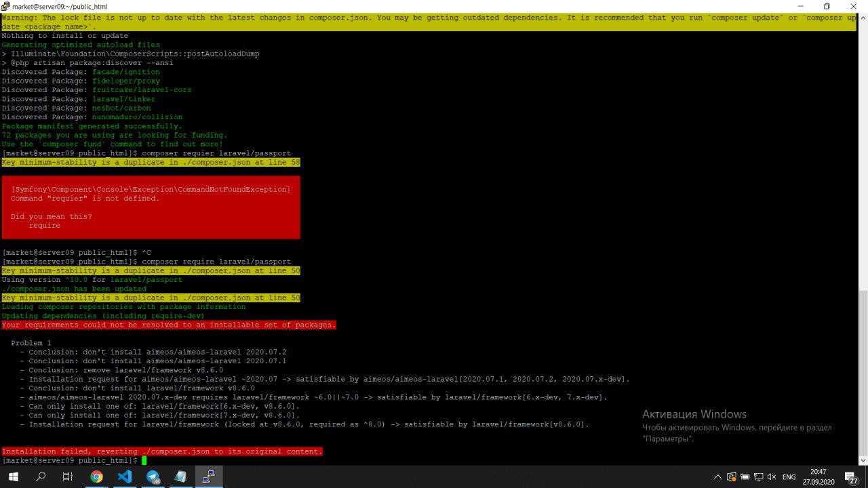Screen dimensions: 868x488
Task: Switch to Visual Studio Code on taskbar
Action: (125, 477)
